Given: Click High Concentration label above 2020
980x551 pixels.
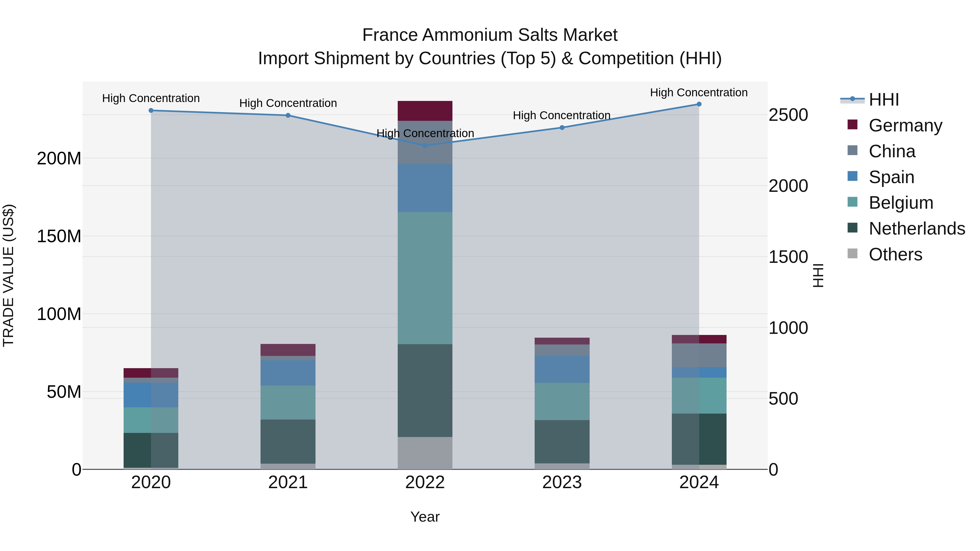Looking at the screenshot, I should tap(151, 98).
